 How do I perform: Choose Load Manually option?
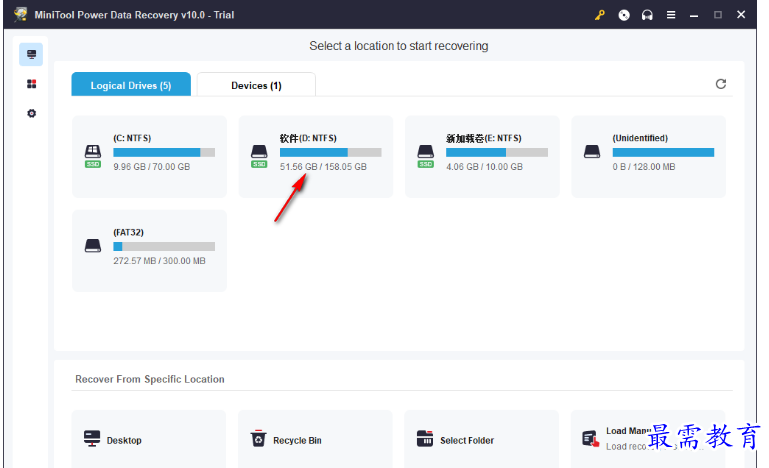point(648,439)
